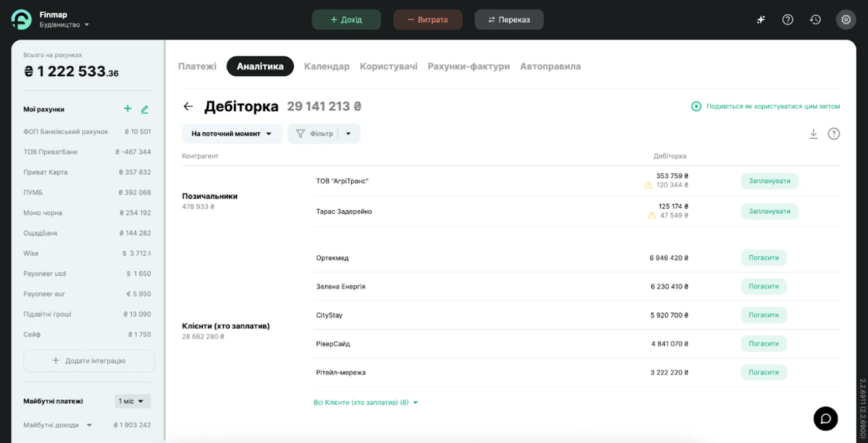868x443 pixels.
Task: Download the report with download icon
Action: pos(814,134)
